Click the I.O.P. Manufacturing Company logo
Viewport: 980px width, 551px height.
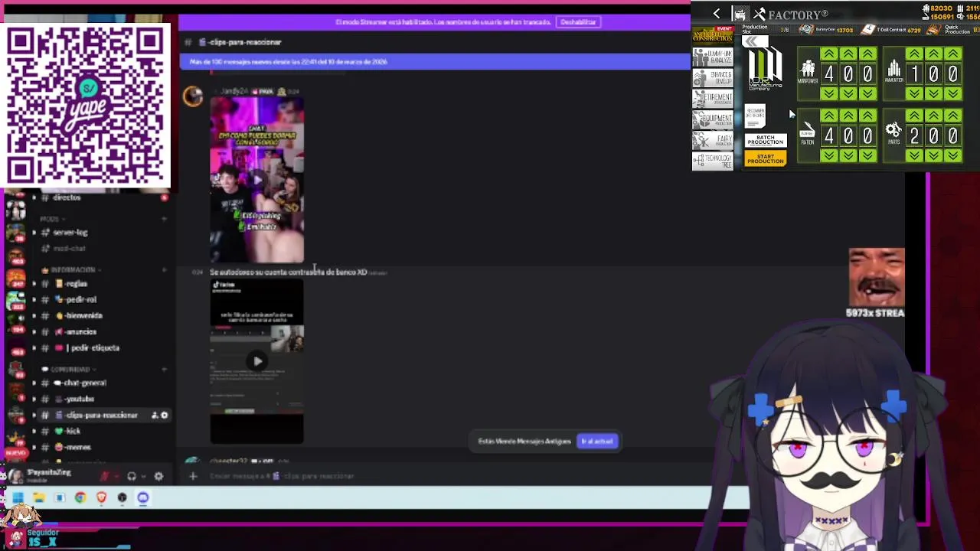(764, 70)
